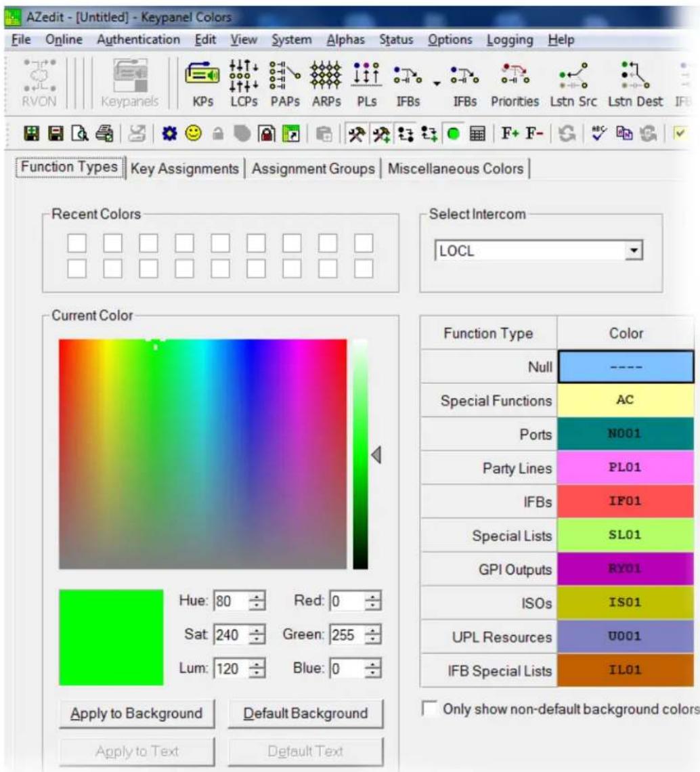700x772 pixels.
Task: Click inside the Green value input field
Action: [x=347, y=635]
